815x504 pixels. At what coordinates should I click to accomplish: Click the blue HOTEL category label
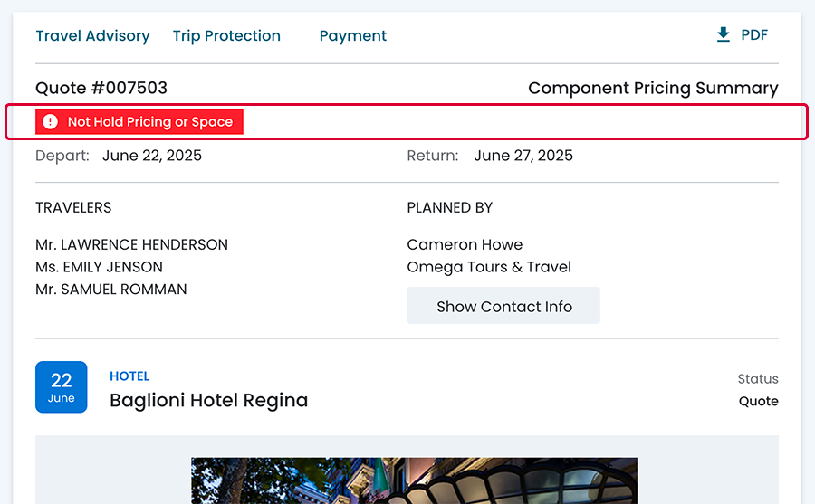[x=129, y=376]
